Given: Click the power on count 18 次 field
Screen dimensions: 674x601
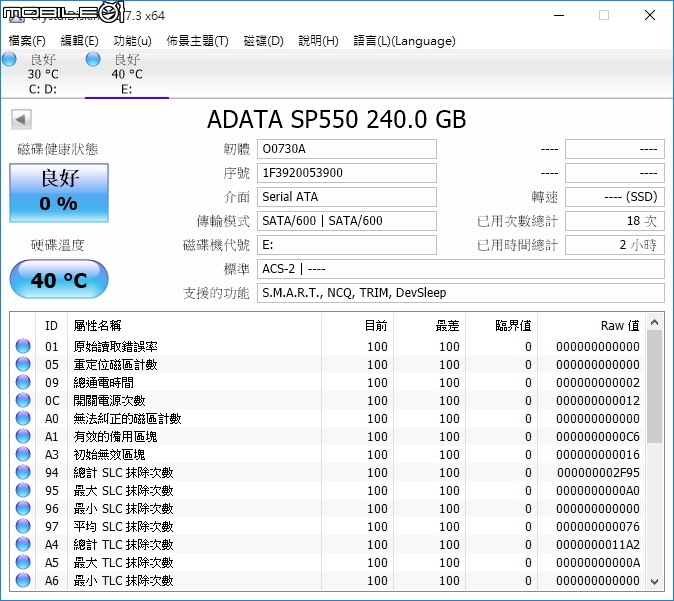Looking at the screenshot, I should tap(615, 221).
